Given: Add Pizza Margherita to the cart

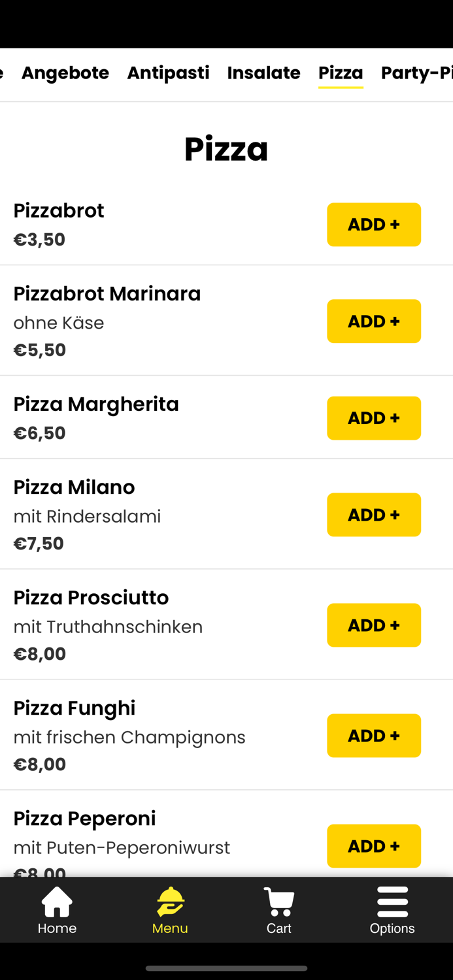Looking at the screenshot, I should pos(373,418).
